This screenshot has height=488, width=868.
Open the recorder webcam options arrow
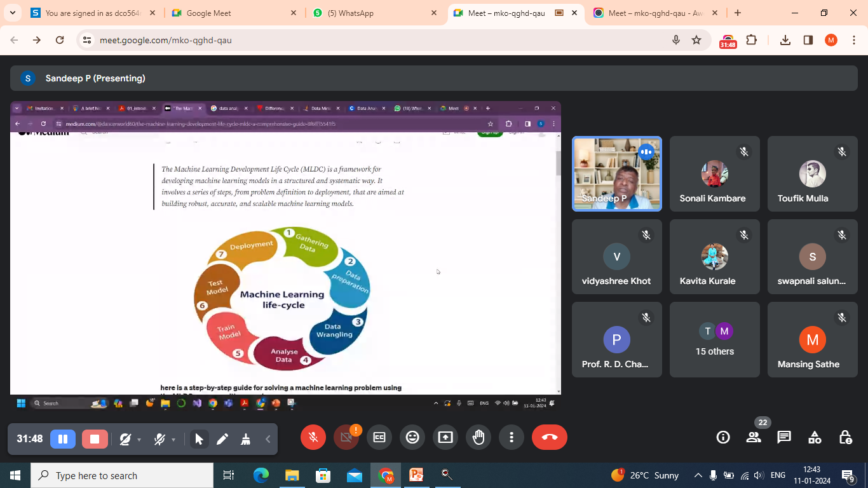pos(139,440)
